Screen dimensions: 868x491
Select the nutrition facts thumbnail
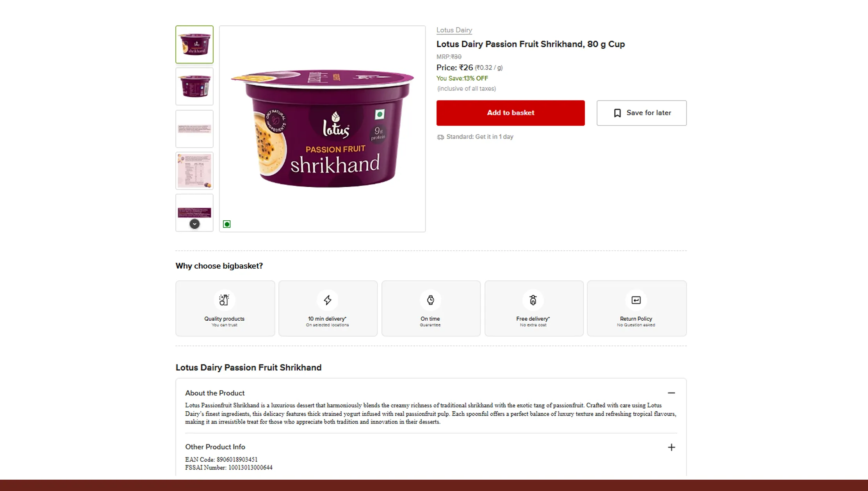[x=194, y=171]
